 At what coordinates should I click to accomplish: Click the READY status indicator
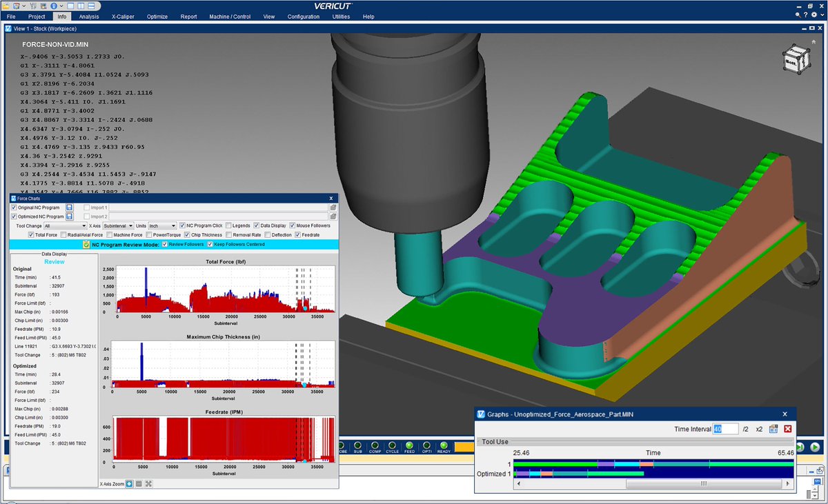coord(444,445)
